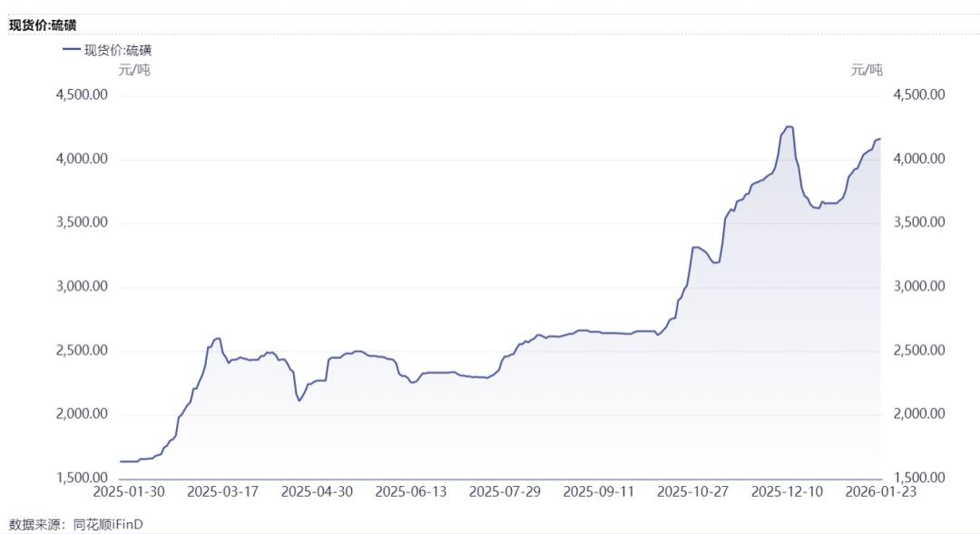
Task: Select 3,500.00 on the left axis
Action: (82, 222)
